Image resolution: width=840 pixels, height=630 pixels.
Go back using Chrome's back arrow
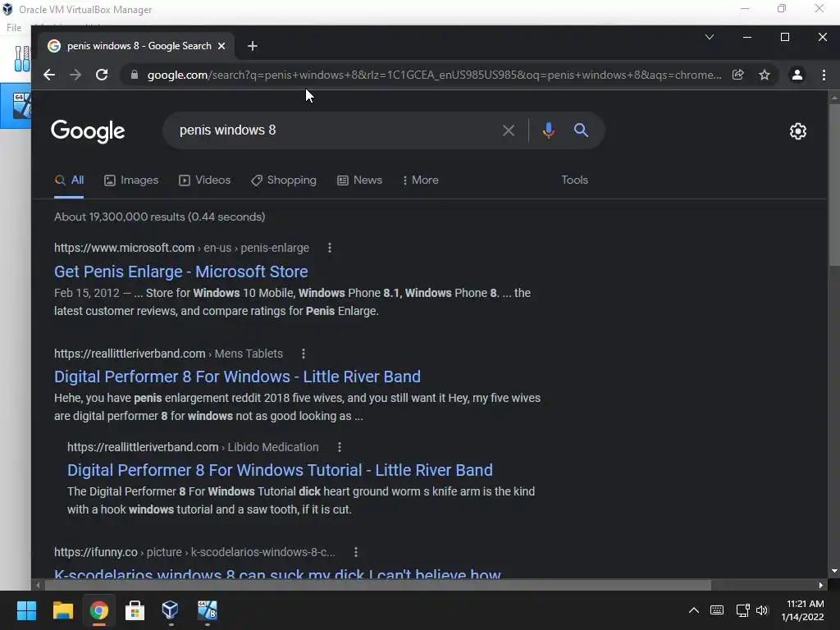pyautogui.click(x=49, y=75)
